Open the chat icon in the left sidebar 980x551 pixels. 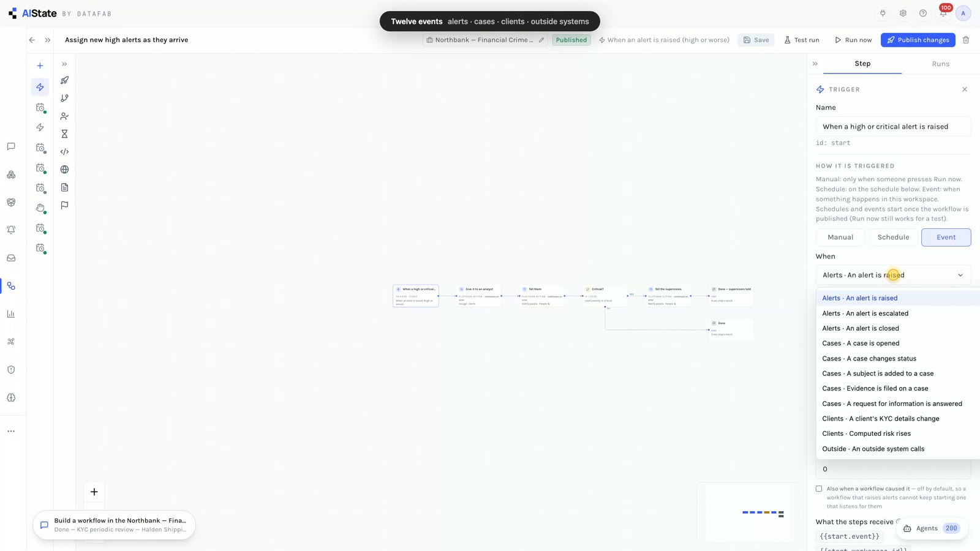click(11, 146)
